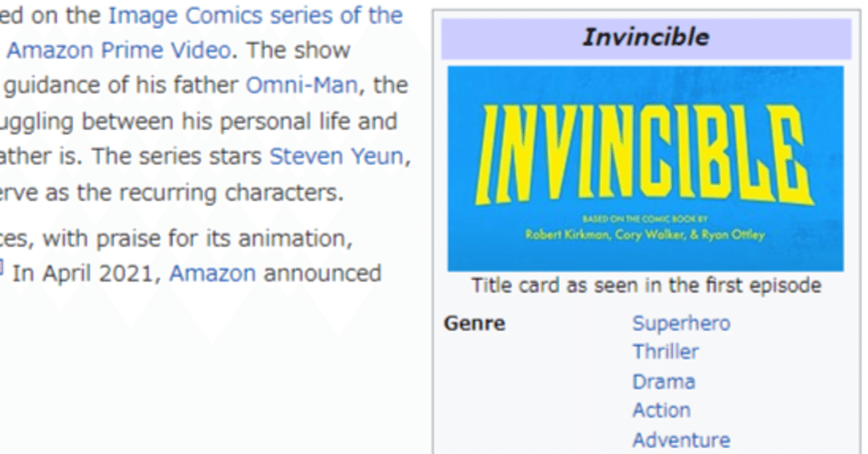Click the bold Genre row label

point(474,323)
